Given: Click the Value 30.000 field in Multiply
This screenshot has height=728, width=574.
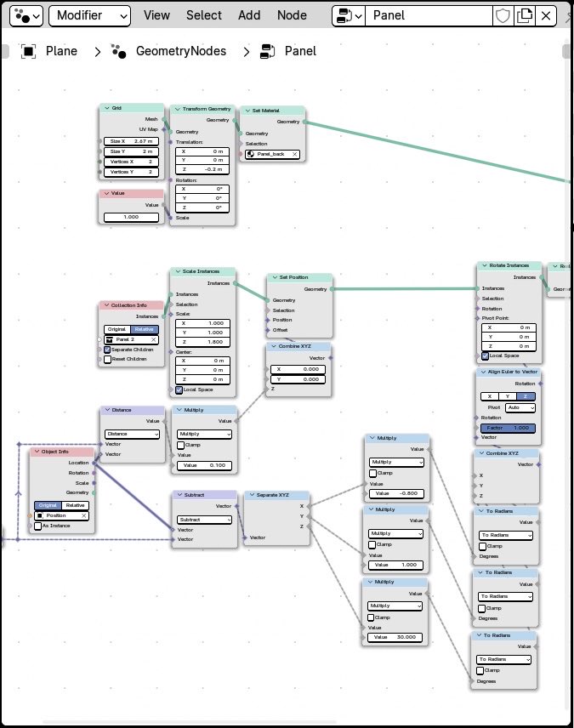Looking at the screenshot, I should pyautogui.click(x=395, y=638).
